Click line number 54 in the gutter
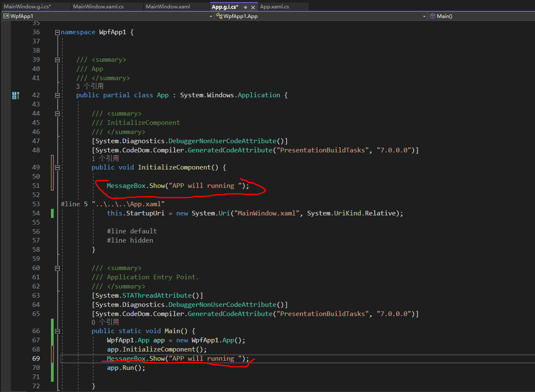Screen dimensions: 535x392 (36, 213)
